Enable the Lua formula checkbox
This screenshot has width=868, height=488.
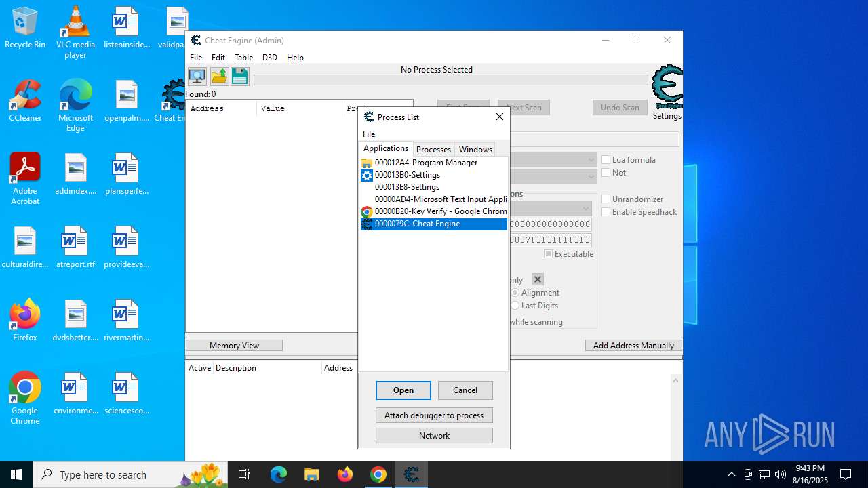[606, 160]
